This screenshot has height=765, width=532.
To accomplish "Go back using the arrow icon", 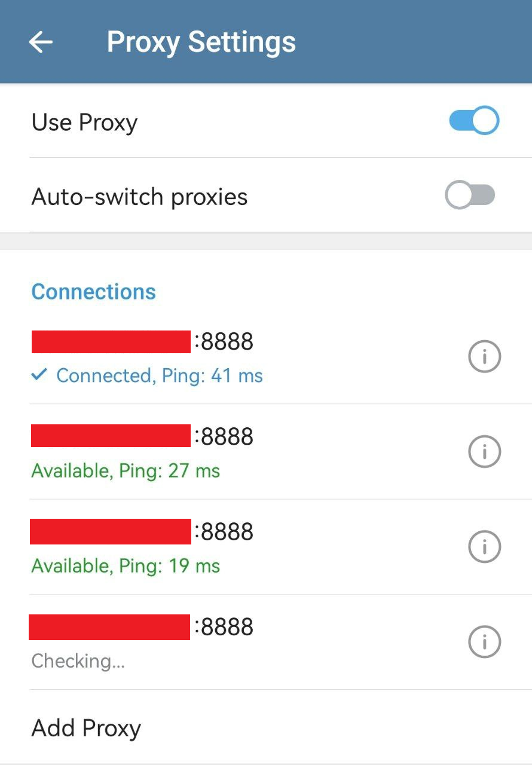I will tap(41, 42).
